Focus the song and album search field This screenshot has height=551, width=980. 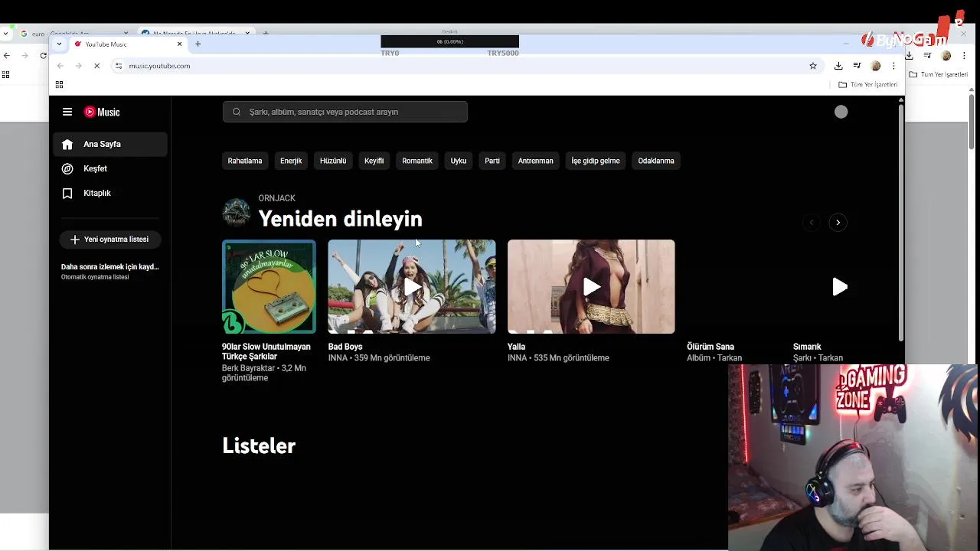click(x=345, y=112)
